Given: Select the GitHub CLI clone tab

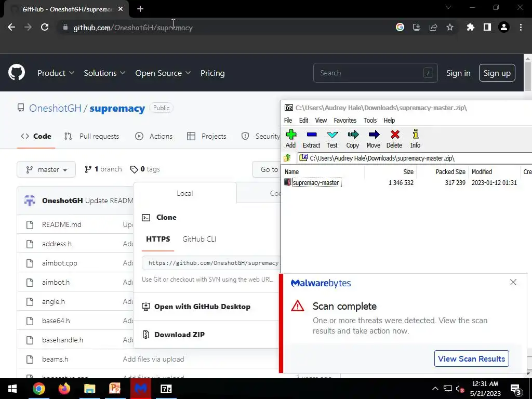Looking at the screenshot, I should [199, 239].
